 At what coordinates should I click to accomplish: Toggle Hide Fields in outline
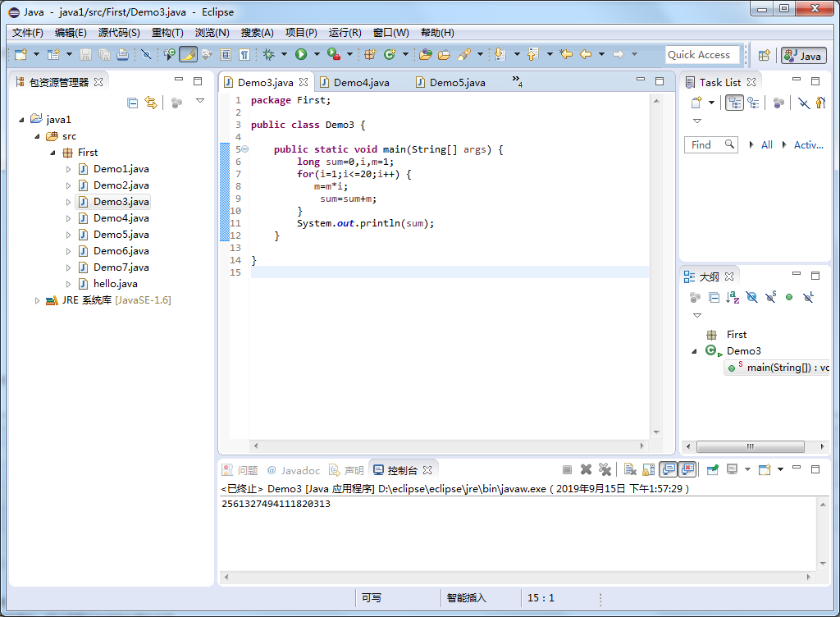tap(751, 297)
